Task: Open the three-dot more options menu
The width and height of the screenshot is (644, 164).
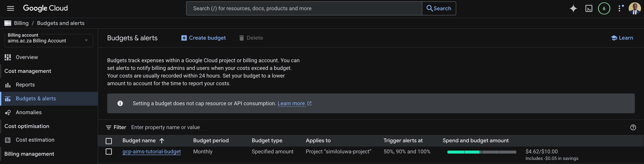Action: (620, 9)
